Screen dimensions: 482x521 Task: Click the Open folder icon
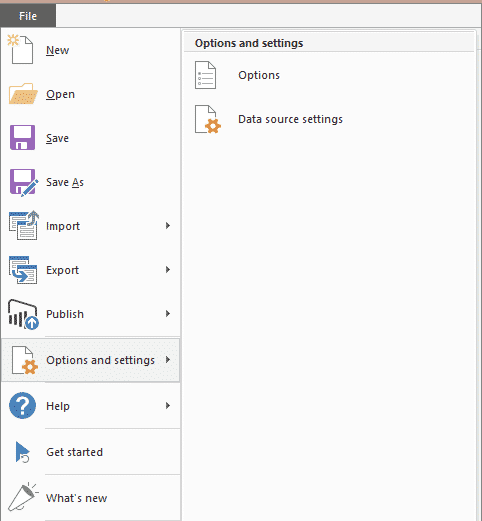(x=23, y=94)
